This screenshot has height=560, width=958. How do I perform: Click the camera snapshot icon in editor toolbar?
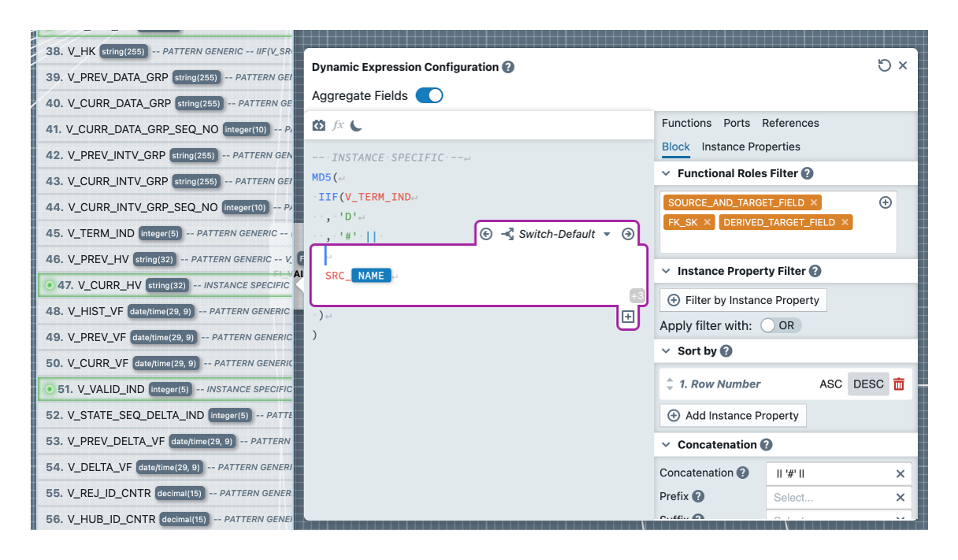(x=319, y=125)
